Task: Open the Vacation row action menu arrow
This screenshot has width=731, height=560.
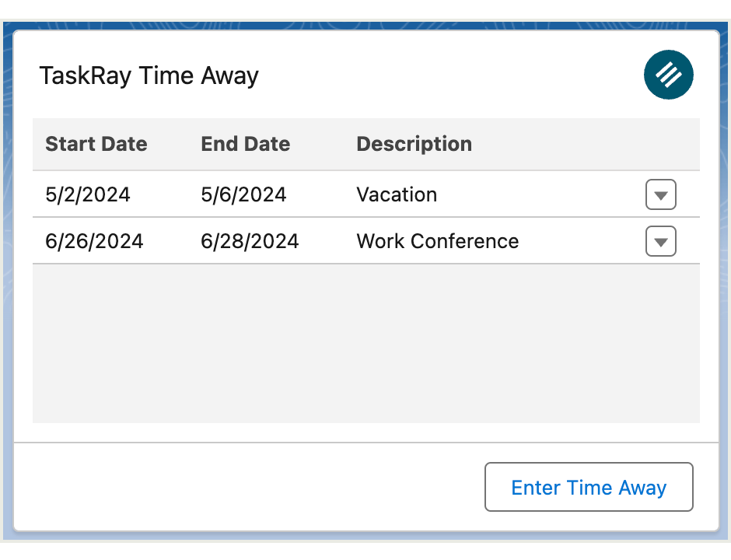Action: 660,194
